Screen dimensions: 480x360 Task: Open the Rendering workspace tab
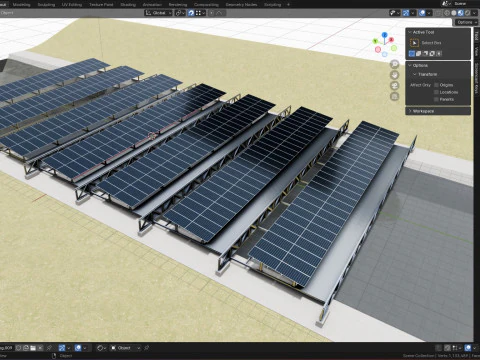178,4
